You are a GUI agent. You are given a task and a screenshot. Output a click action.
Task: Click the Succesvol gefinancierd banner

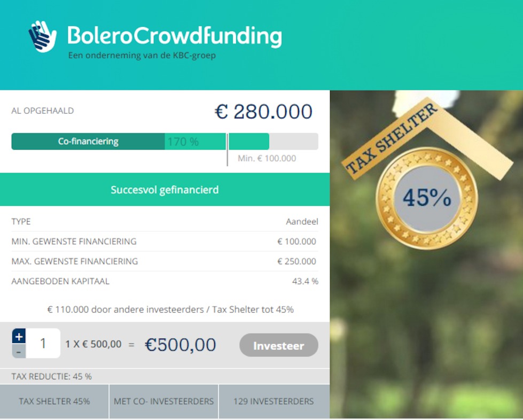click(165, 190)
